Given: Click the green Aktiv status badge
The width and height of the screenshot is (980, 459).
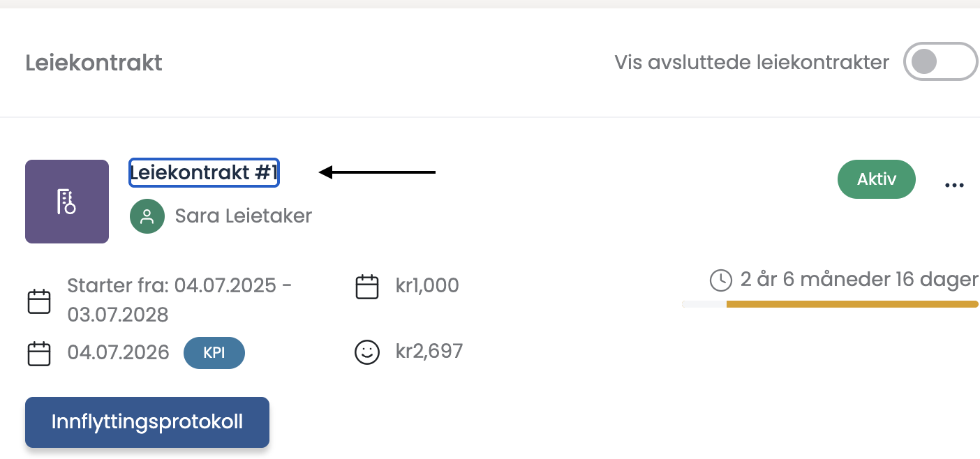Looking at the screenshot, I should (x=876, y=179).
